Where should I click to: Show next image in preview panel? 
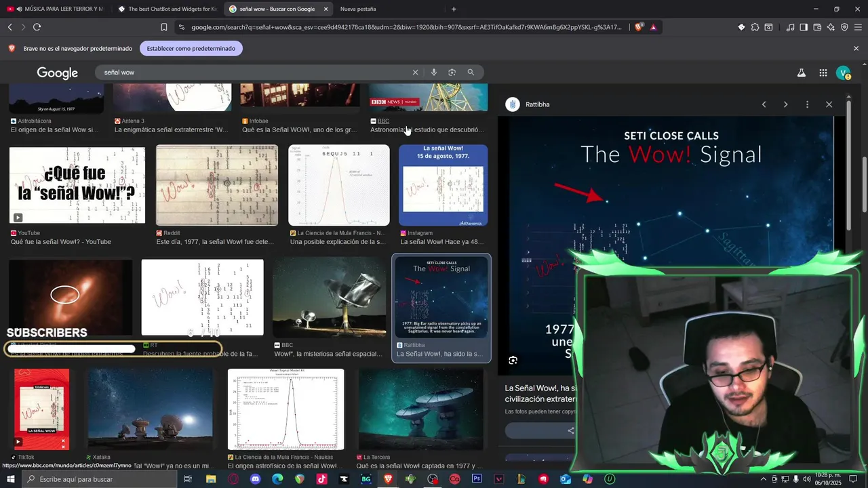tap(786, 104)
